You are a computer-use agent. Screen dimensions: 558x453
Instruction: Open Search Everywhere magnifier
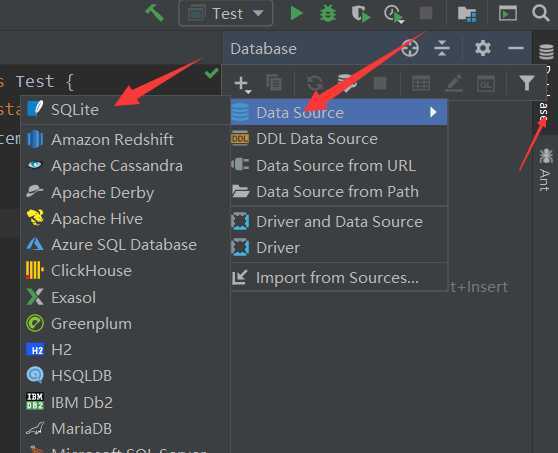coord(541,14)
